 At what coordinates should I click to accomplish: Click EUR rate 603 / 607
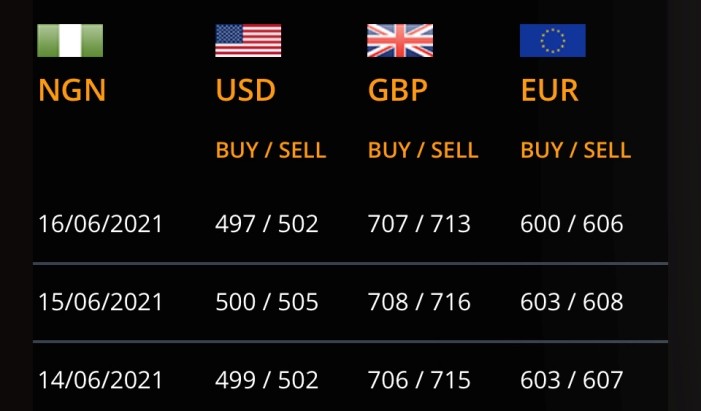click(572, 380)
